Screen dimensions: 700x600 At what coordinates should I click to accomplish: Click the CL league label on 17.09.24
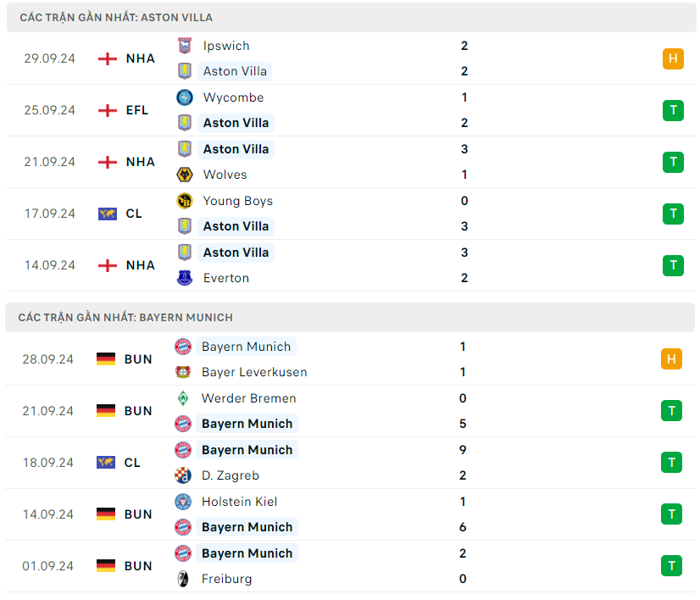[134, 214]
